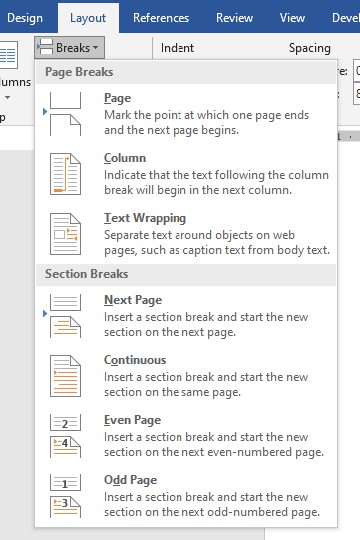
Task: Switch to the View tab
Action: tap(292, 18)
